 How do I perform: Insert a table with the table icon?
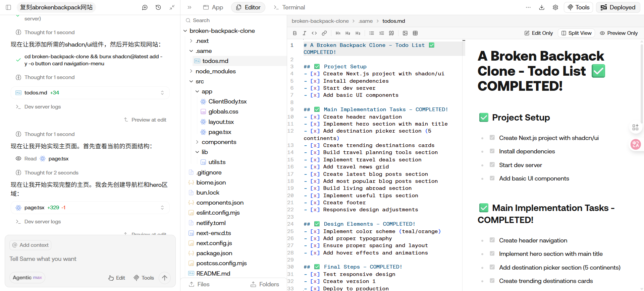[415, 33]
